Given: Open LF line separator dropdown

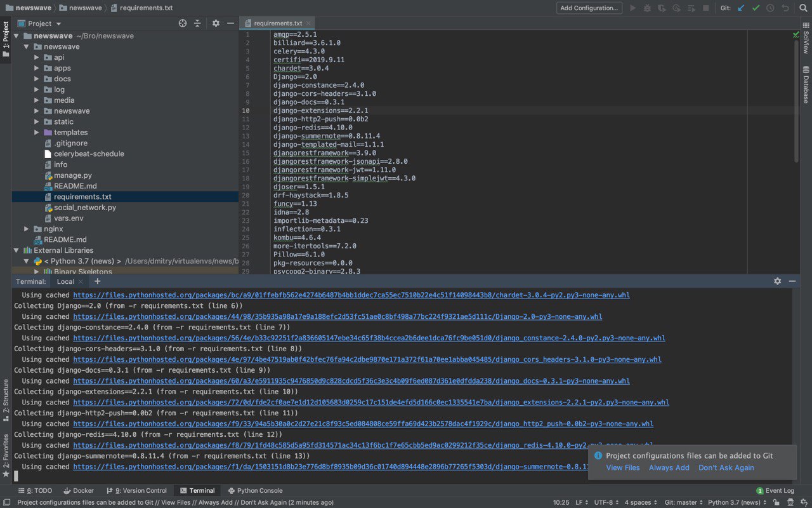Looking at the screenshot, I should click(x=581, y=502).
